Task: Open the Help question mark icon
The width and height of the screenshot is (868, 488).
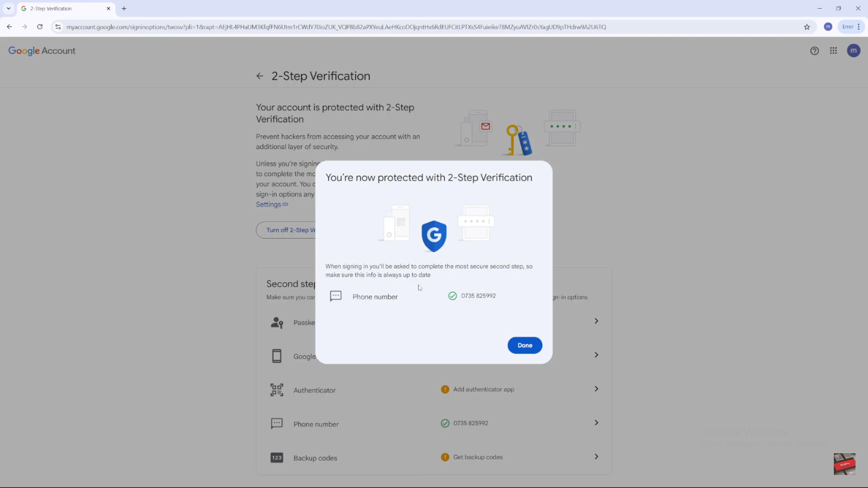Action: (814, 51)
